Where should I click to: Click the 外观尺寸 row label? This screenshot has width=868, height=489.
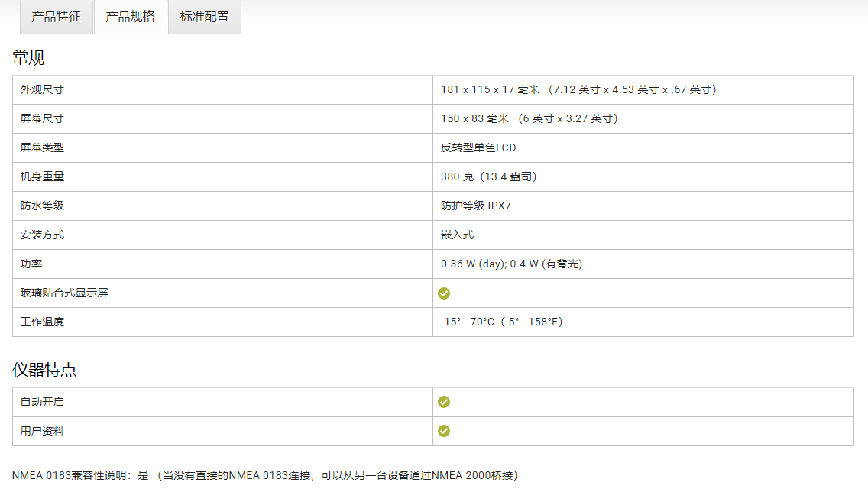click(42, 89)
